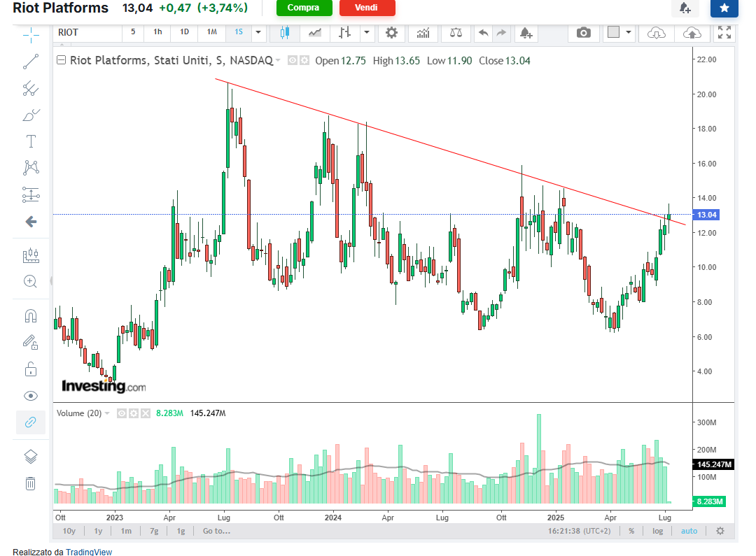Select the 1h interval
The height and width of the screenshot is (556, 756).
pos(157,31)
